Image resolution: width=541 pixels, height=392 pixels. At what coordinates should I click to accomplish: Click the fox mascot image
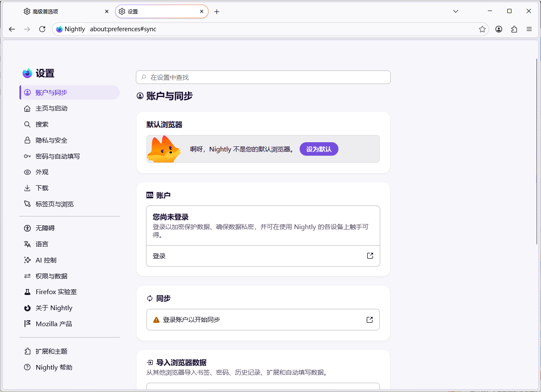click(165, 149)
